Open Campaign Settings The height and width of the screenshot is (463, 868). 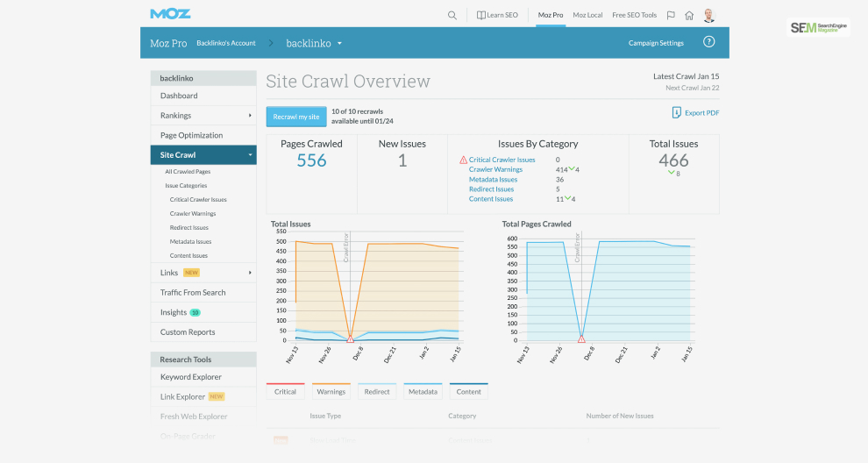pyautogui.click(x=656, y=43)
